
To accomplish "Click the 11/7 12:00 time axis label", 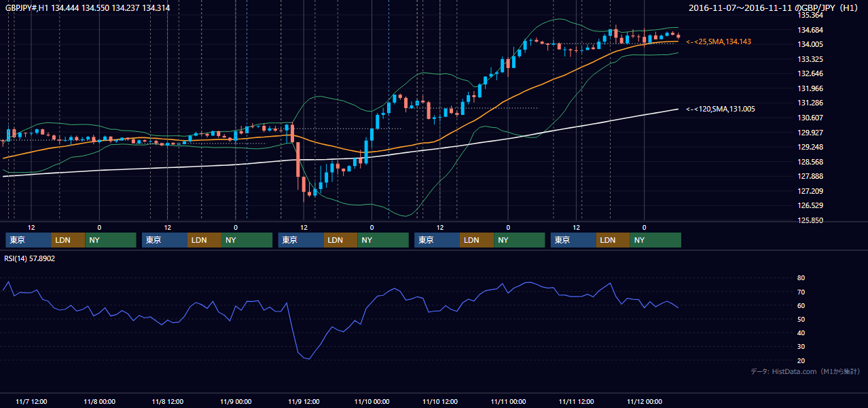I will tap(31, 401).
